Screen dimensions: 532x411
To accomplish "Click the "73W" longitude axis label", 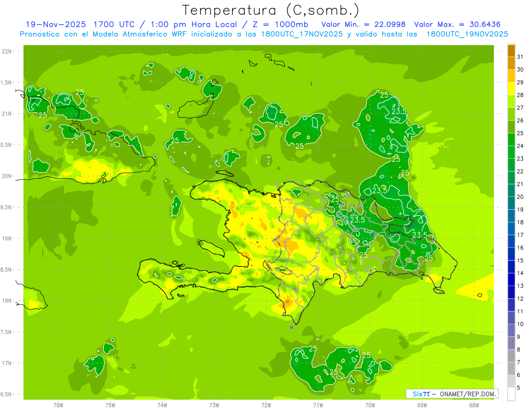I will tap(214, 405).
